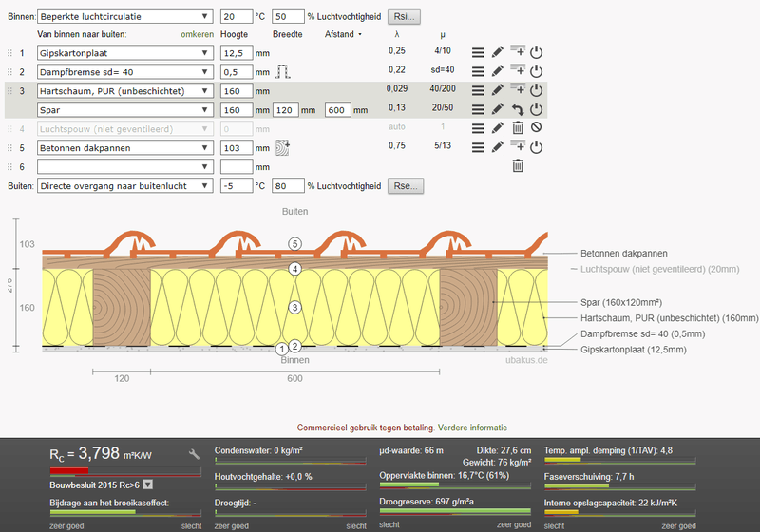
Task: Edit the Gipskartonplaat layer with the pencil
Action: click(x=497, y=52)
